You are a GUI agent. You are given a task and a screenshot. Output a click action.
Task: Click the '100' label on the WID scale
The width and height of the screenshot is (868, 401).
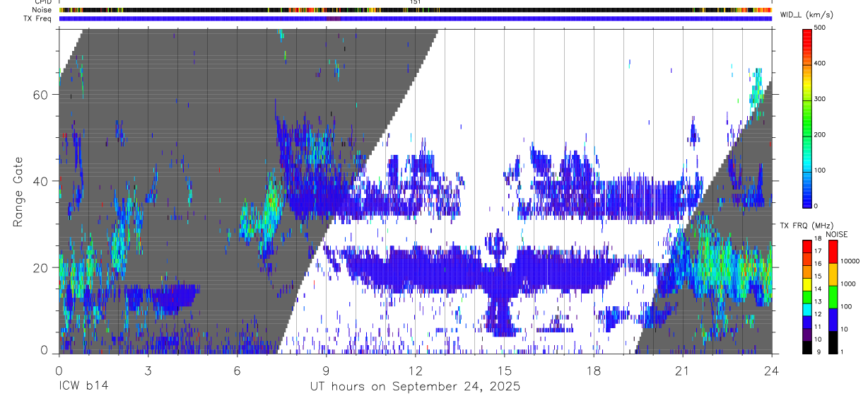point(820,170)
